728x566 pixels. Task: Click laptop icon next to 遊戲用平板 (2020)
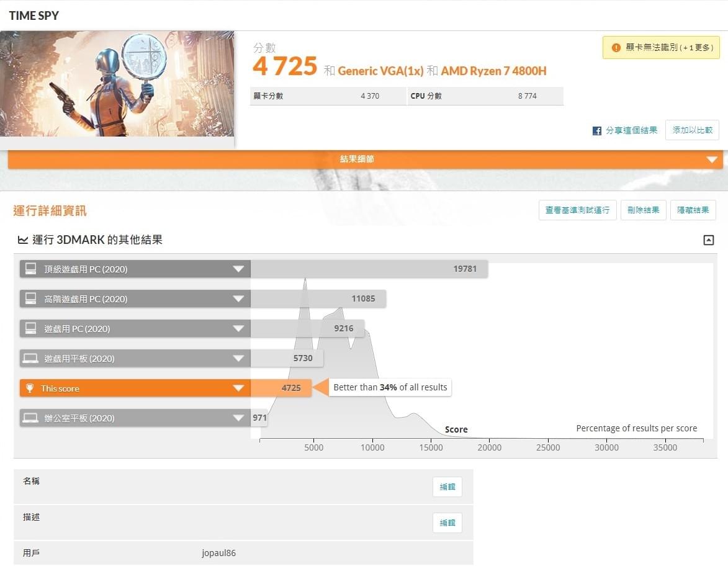pyautogui.click(x=30, y=358)
